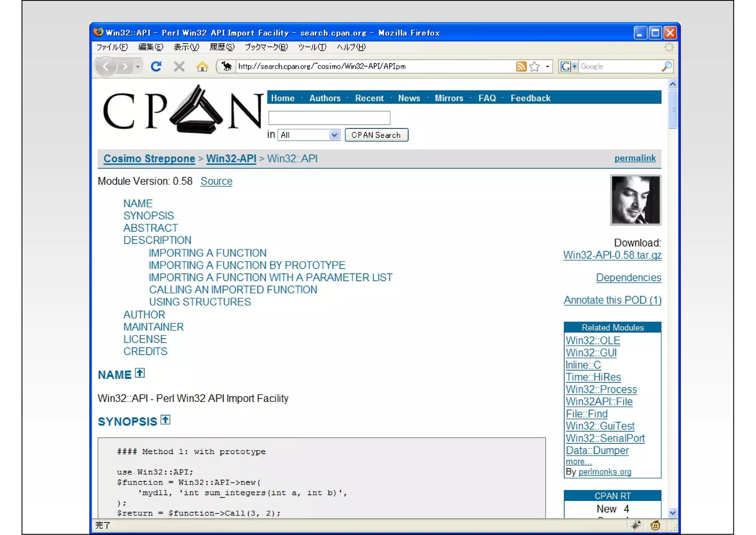Open the 表示(V) menu
The height and width of the screenshot is (535, 756).
pos(186,47)
